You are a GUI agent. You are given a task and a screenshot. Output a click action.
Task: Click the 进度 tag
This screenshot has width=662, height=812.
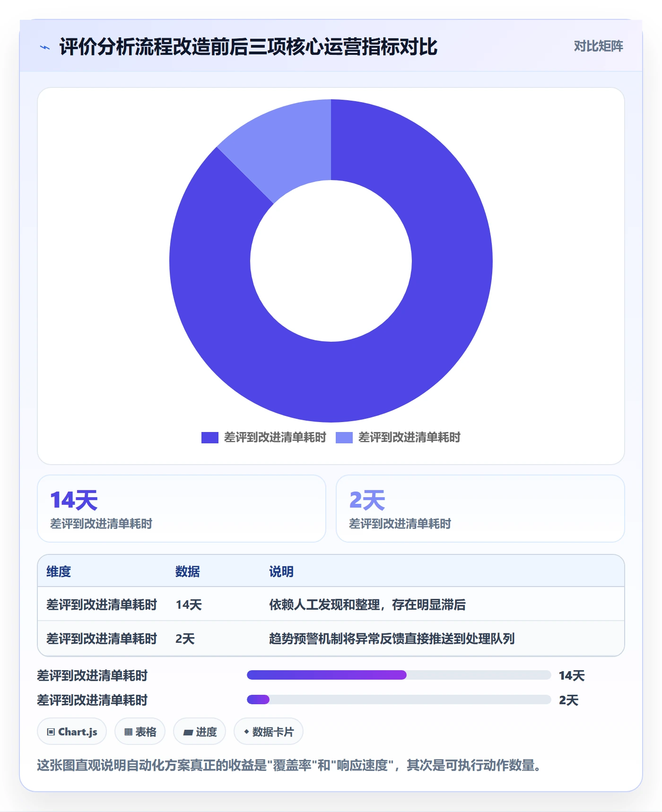[x=200, y=732]
